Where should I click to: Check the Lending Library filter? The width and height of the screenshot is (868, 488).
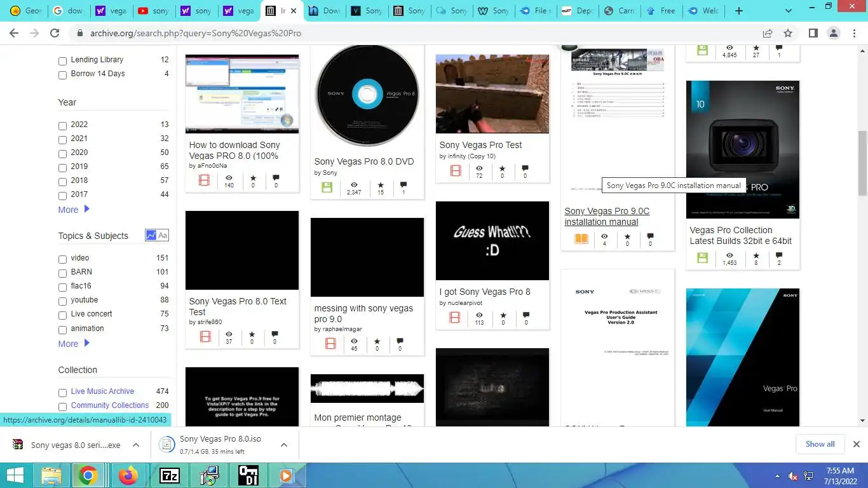click(62, 61)
